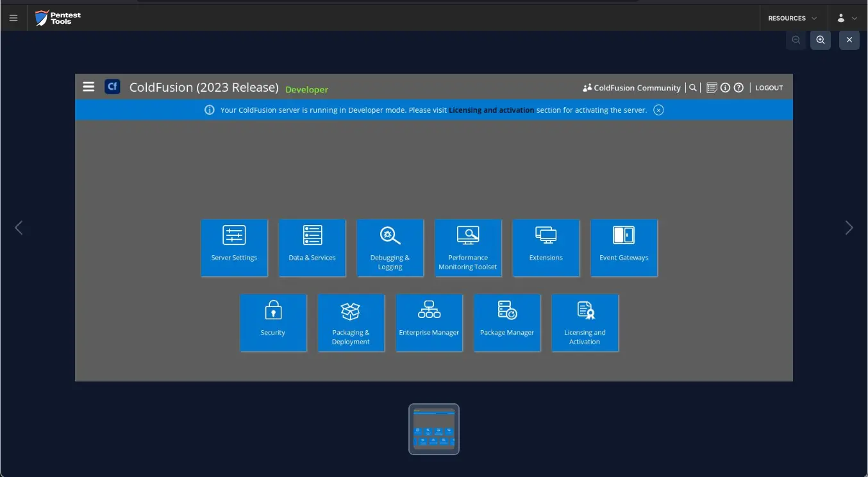Open the help question mark icon
Viewport: 868px width, 477px height.
[739, 88]
